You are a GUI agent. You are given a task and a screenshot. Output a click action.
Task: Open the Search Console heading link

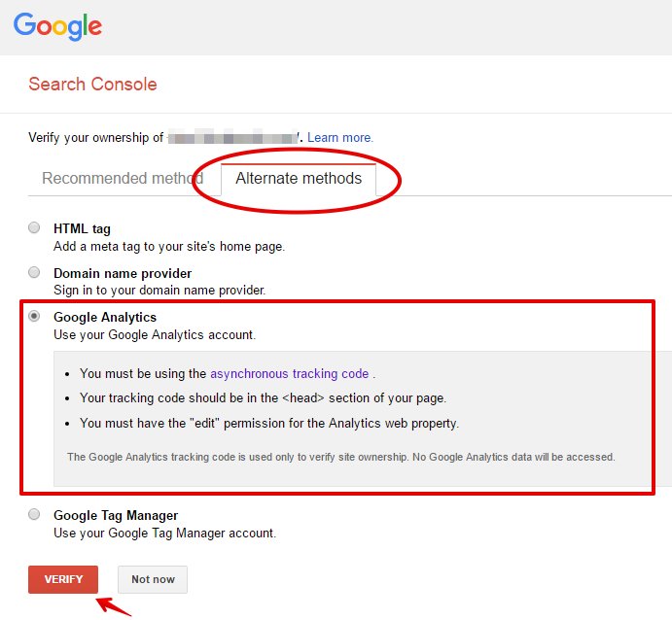tap(92, 85)
